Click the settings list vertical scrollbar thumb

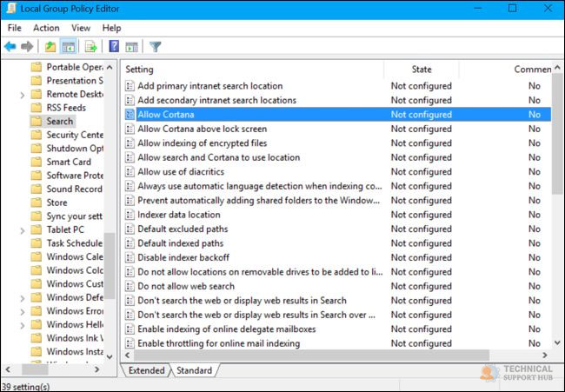point(557,133)
